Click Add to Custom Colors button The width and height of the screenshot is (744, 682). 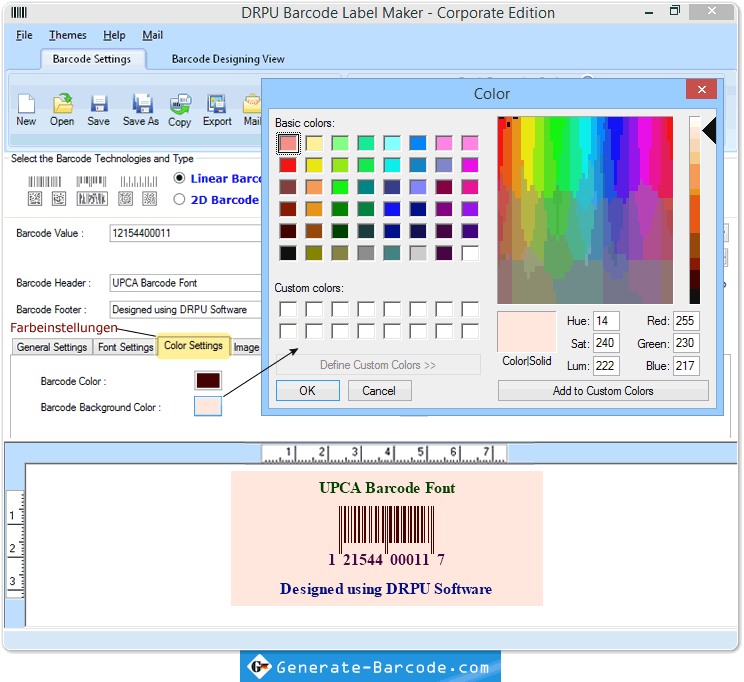click(x=603, y=391)
